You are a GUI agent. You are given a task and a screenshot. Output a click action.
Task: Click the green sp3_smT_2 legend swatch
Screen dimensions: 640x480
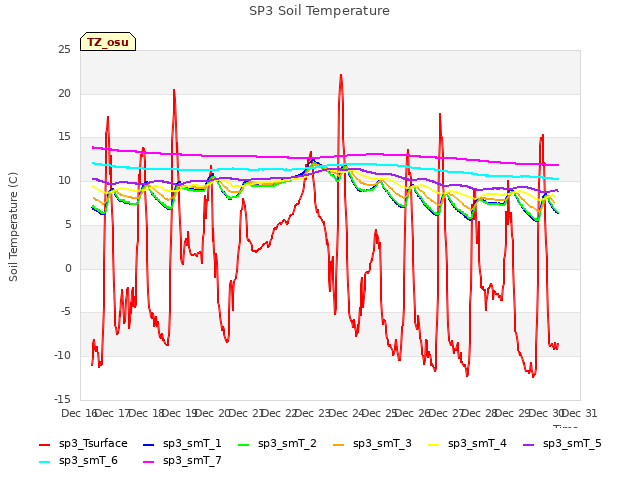pyautogui.click(x=244, y=444)
